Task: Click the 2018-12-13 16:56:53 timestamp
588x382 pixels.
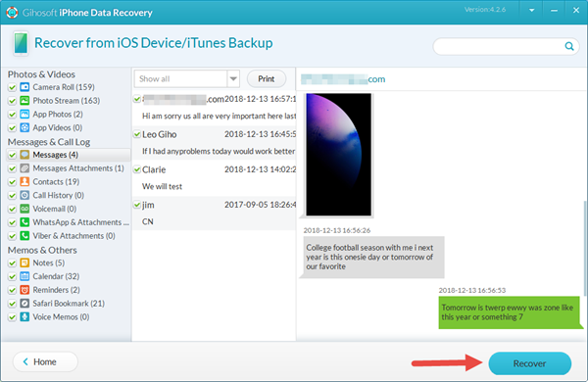Action: [472, 290]
